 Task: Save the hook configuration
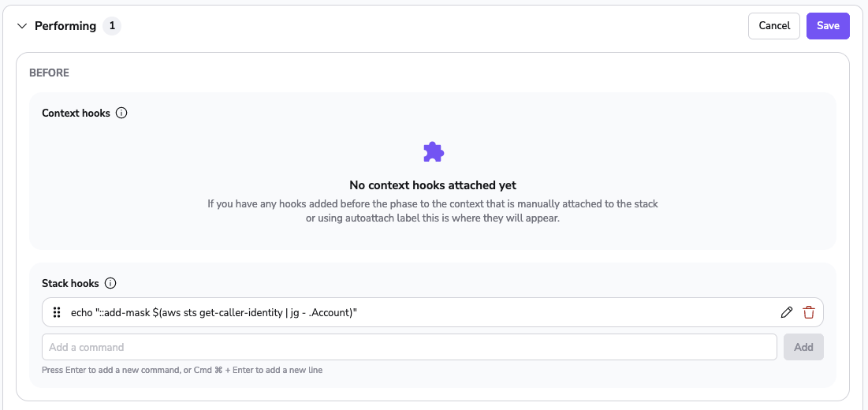(828, 26)
